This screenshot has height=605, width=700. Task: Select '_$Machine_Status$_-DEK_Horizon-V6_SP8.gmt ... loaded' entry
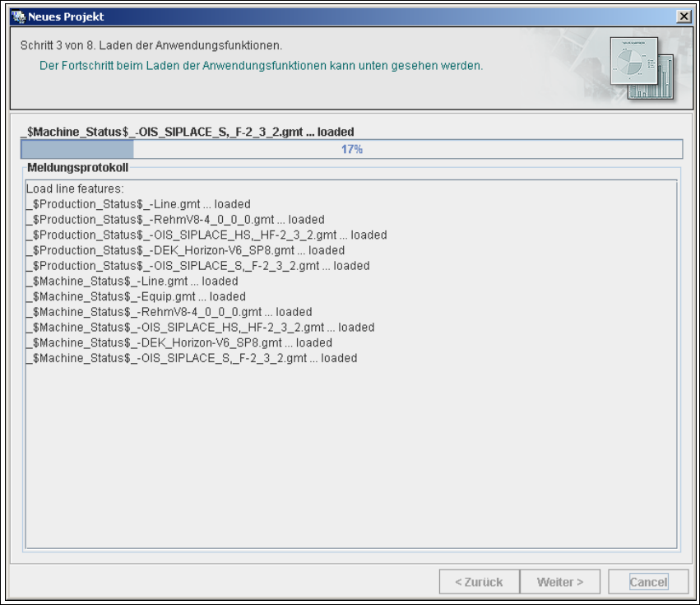pyautogui.click(x=179, y=342)
